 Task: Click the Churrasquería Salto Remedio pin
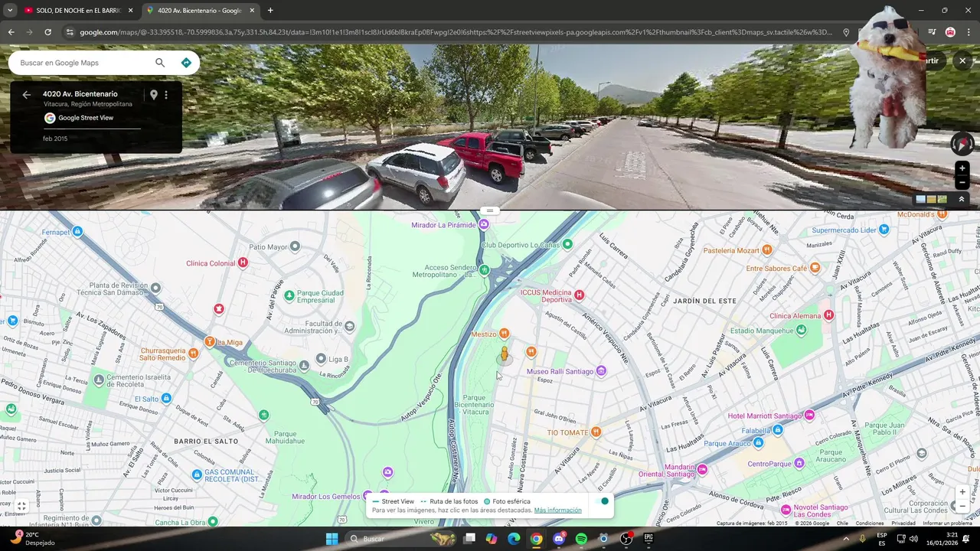coord(194,353)
